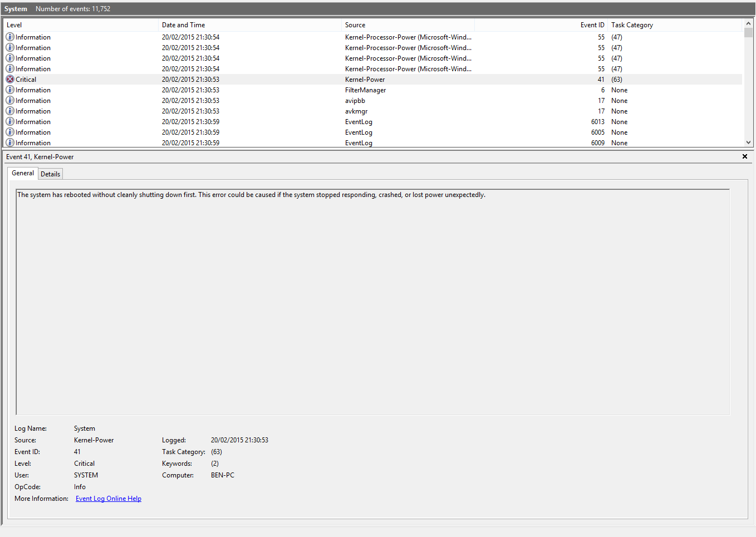
Task: Open the Event Log Online Help link
Action: pos(109,499)
